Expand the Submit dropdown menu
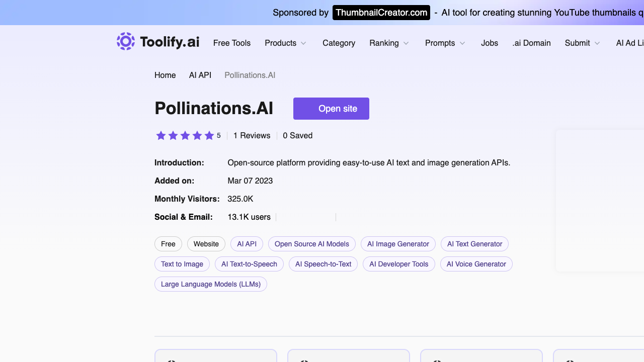The image size is (644, 362). click(583, 43)
